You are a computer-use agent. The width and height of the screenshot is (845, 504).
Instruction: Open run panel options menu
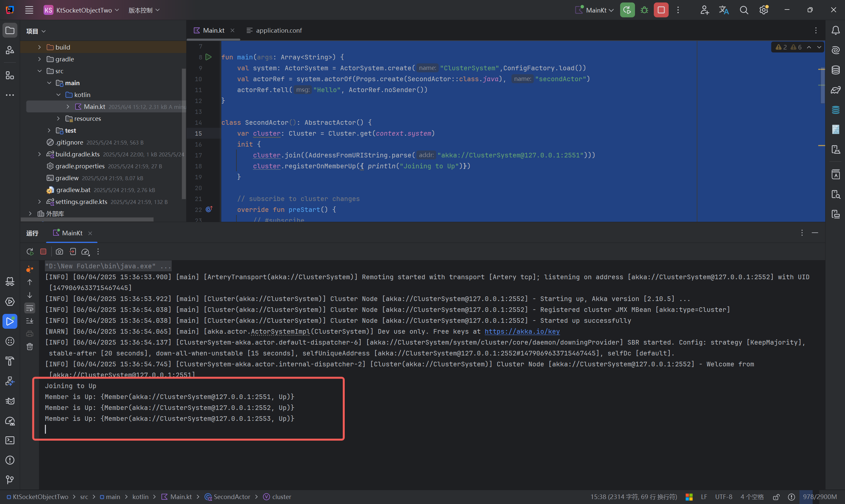coord(802,233)
